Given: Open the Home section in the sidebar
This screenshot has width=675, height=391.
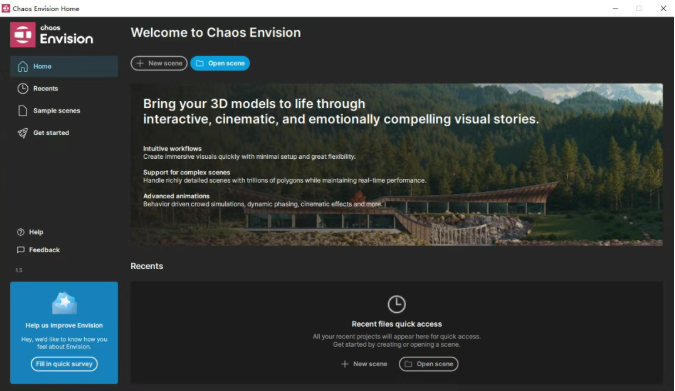Looking at the screenshot, I should tap(64, 66).
